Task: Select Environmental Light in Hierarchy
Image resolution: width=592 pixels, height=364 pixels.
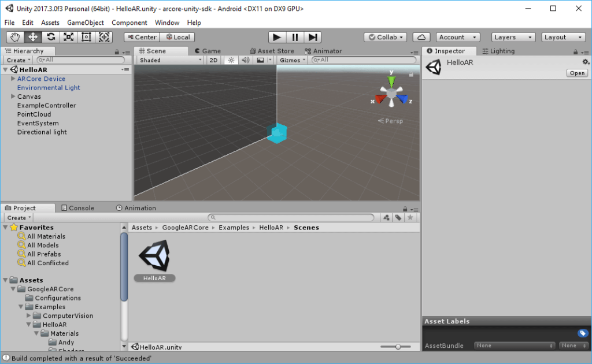Action: pyautogui.click(x=49, y=87)
